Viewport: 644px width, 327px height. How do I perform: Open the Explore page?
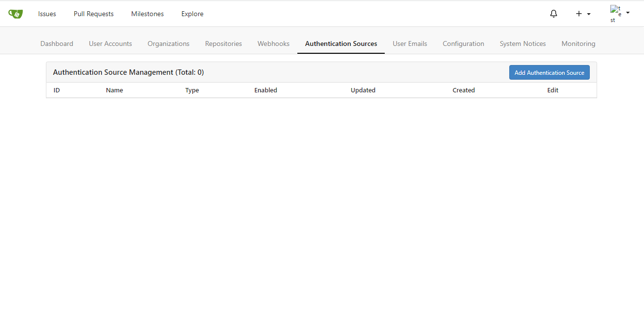(x=192, y=14)
